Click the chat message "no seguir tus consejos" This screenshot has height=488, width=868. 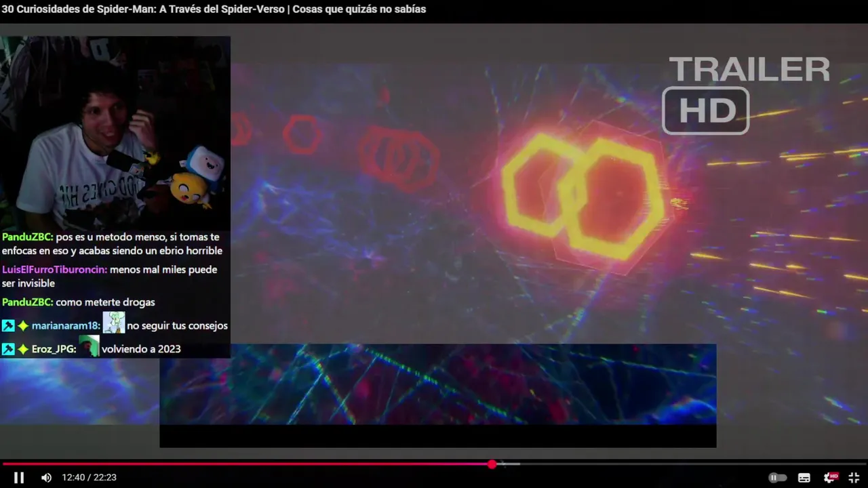tap(177, 326)
